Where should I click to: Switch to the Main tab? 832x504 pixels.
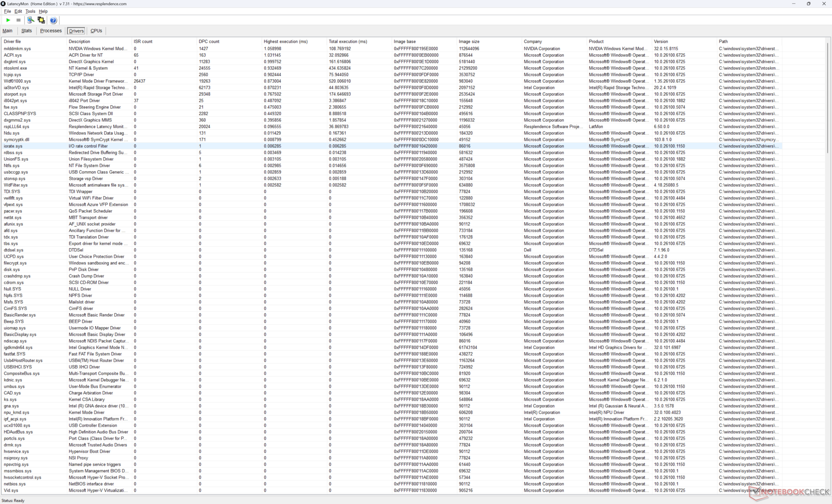(x=7, y=31)
